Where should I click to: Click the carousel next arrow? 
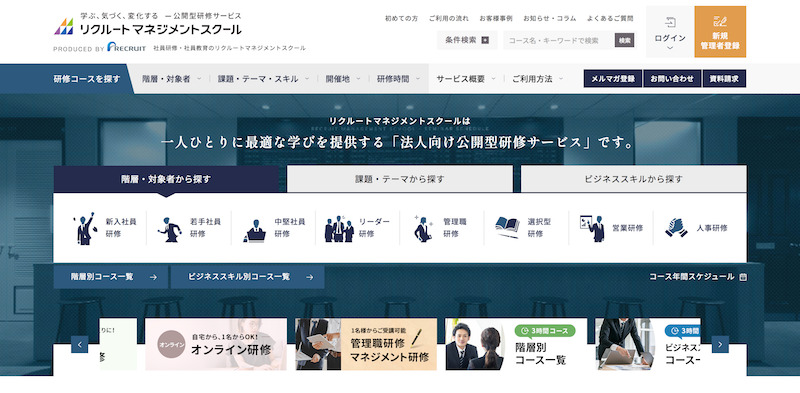(x=720, y=345)
